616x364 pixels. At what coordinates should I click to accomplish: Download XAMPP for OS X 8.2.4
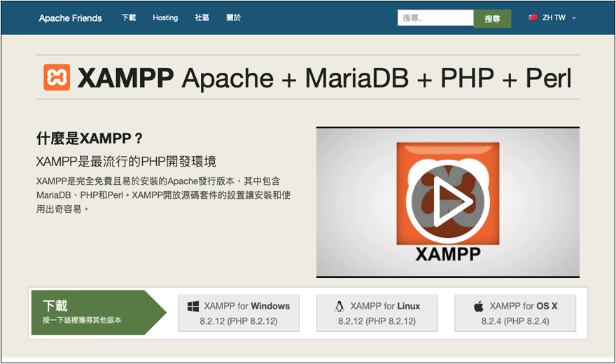(x=515, y=313)
